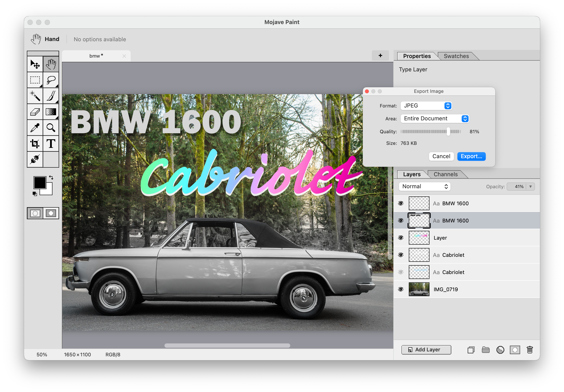Select the Zoom magnifier tool
564x392 pixels.
click(x=51, y=127)
